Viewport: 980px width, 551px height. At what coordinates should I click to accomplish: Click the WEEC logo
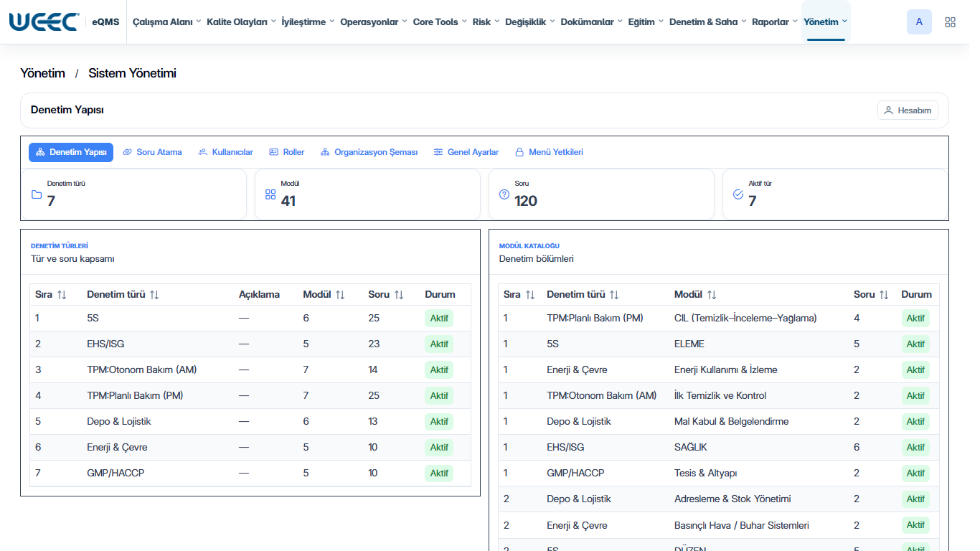(44, 22)
